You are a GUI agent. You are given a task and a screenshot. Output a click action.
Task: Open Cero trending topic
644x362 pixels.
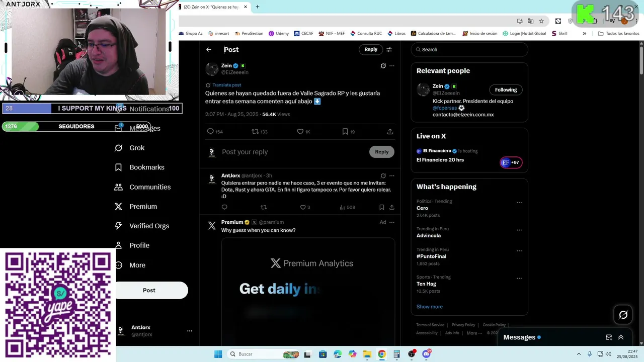point(422,208)
